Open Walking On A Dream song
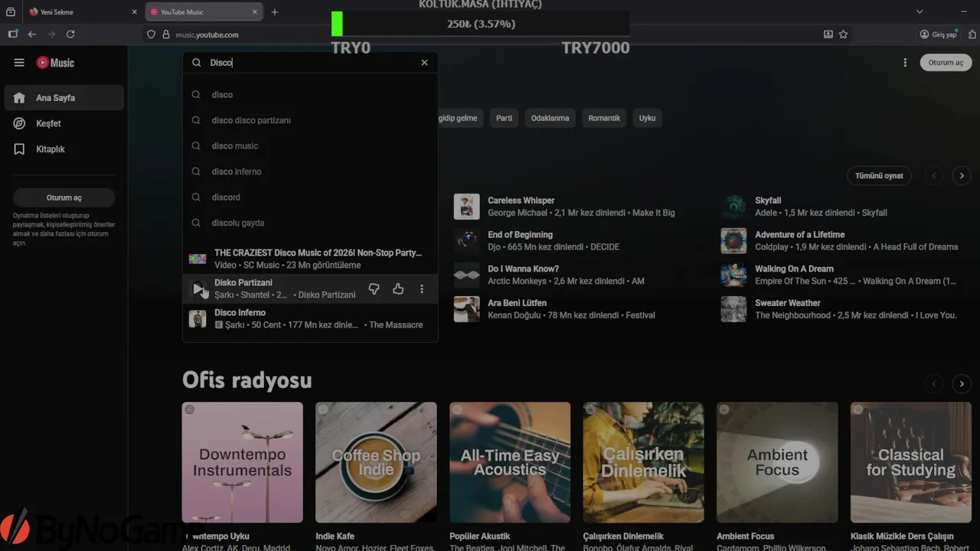Screen dimensions: 980x551 click(794, 269)
